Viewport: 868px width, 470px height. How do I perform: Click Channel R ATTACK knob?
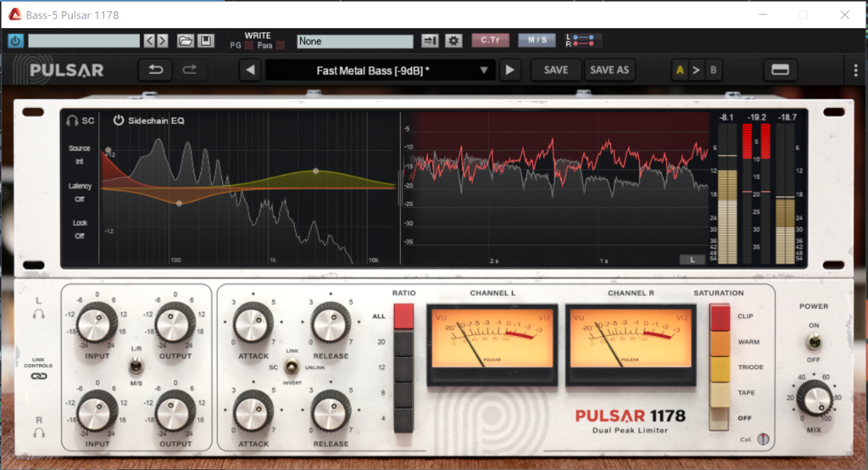253,411
